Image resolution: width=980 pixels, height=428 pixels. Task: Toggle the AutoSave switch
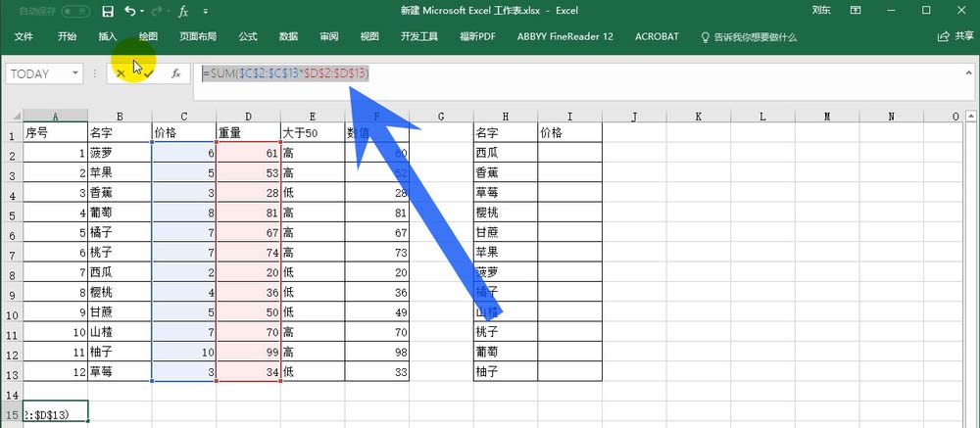click(x=75, y=11)
